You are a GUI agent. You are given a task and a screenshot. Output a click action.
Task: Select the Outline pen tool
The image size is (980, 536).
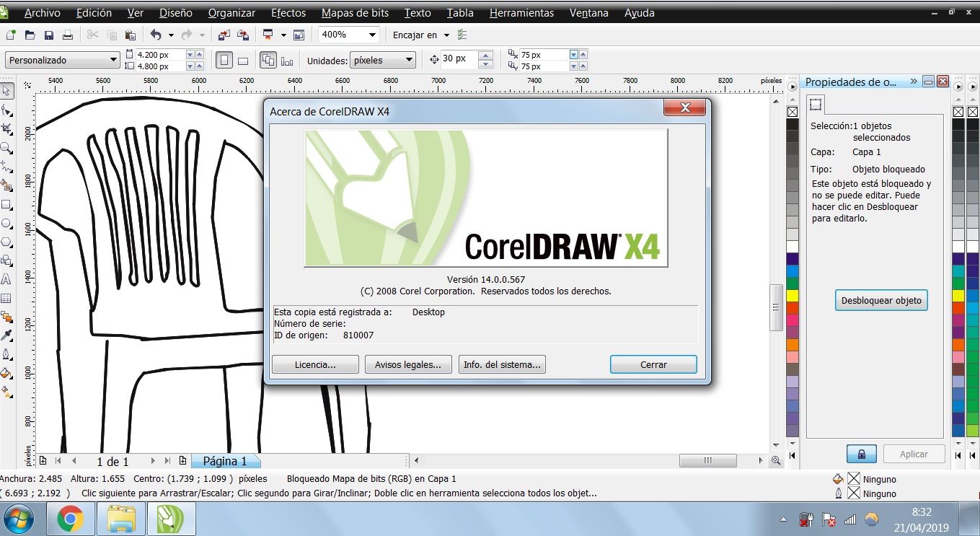(6, 354)
